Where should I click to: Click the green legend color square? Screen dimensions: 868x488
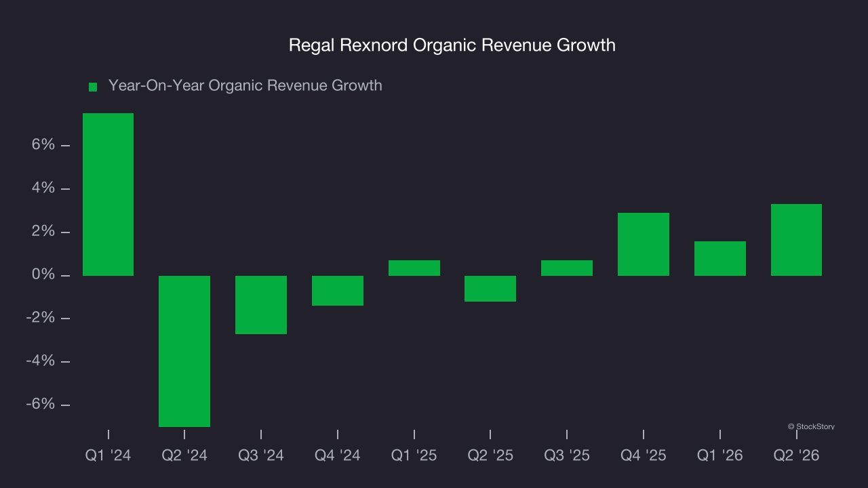tap(93, 87)
